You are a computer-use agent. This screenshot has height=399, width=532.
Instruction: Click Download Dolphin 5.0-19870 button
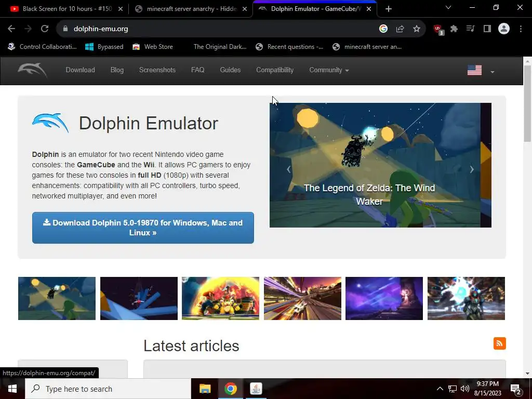pyautogui.click(x=143, y=228)
